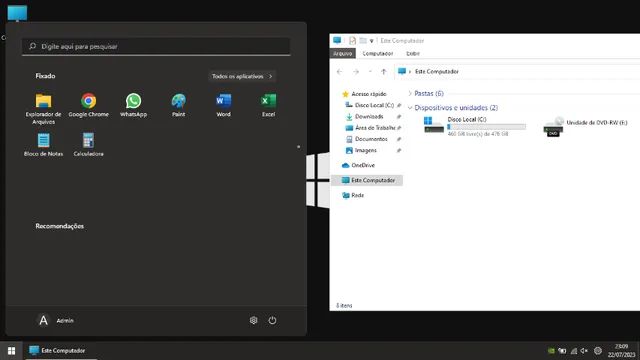Screen dimensions: 640x360
Task: Open the Admin user account button
Action: [56, 320]
